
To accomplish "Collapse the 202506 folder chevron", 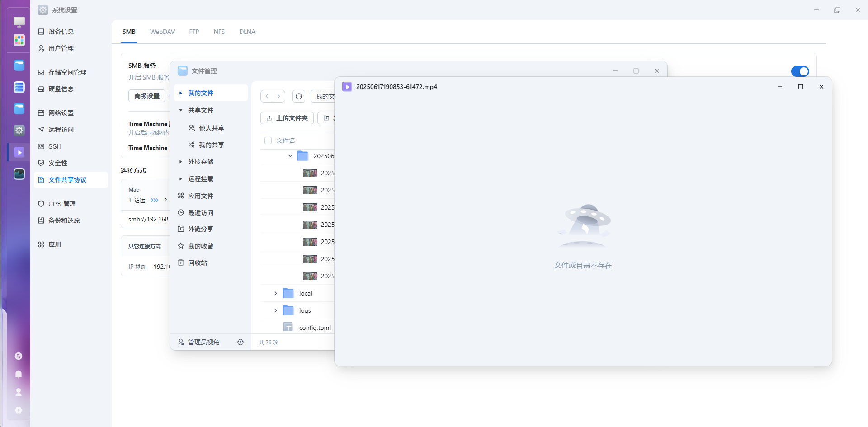I will [290, 156].
